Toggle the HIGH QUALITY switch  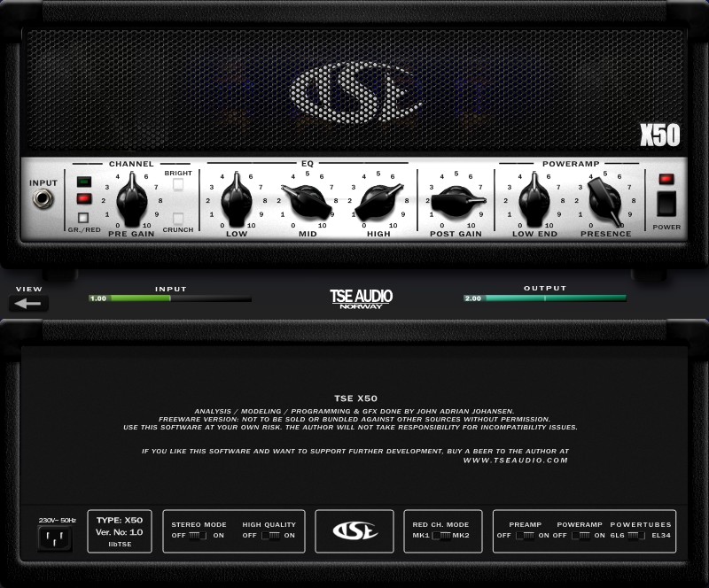click(272, 535)
